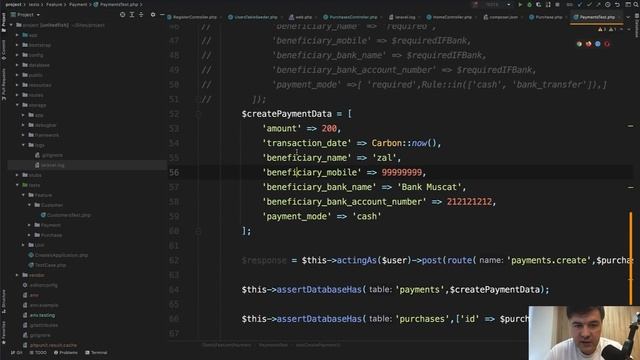Open the Project tool window stripe button
Viewport: 640px width, 360px height.
point(4,22)
